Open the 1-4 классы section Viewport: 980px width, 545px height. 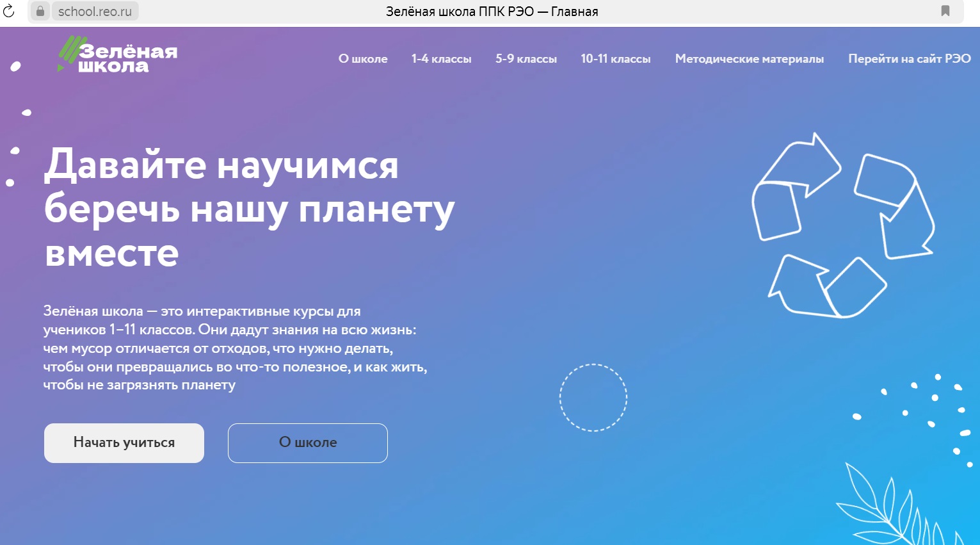441,59
